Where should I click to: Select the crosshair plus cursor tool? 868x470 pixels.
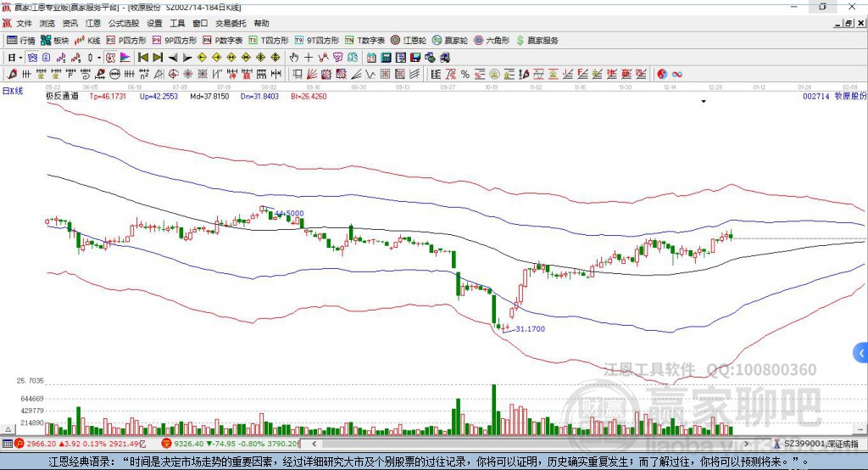pos(309,58)
